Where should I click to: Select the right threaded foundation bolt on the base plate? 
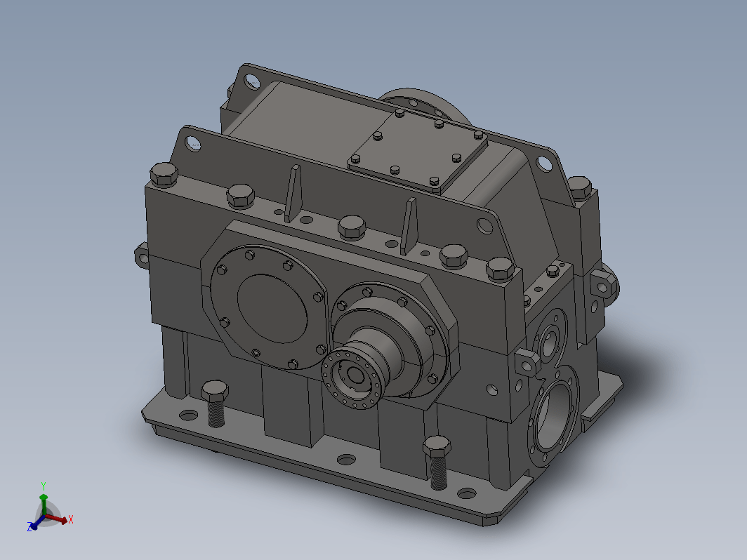(437, 462)
